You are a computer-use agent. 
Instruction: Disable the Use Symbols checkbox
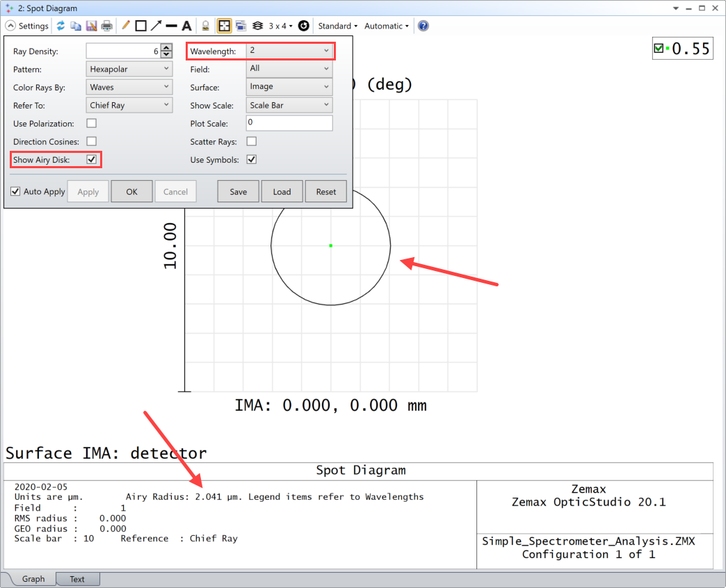coord(251,159)
